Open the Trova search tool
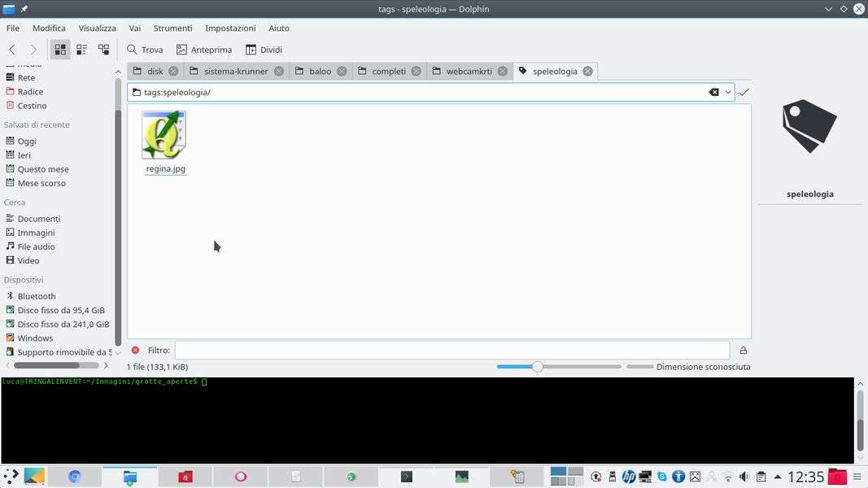 [145, 50]
